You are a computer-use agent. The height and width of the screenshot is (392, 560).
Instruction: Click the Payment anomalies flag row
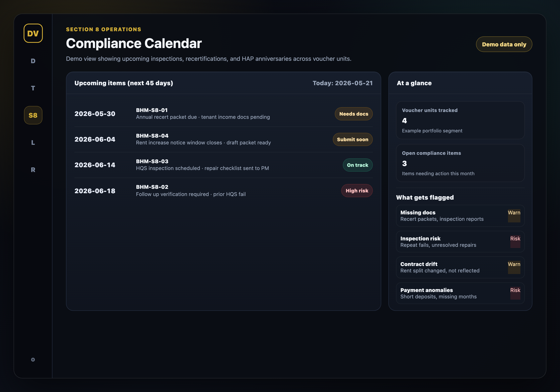coord(460,293)
